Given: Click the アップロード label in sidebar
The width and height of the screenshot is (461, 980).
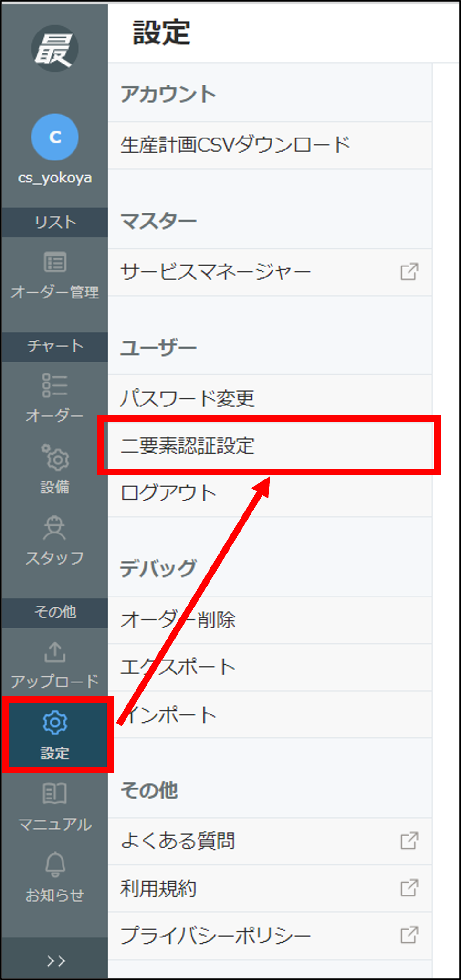Looking at the screenshot, I should click(x=55, y=682).
